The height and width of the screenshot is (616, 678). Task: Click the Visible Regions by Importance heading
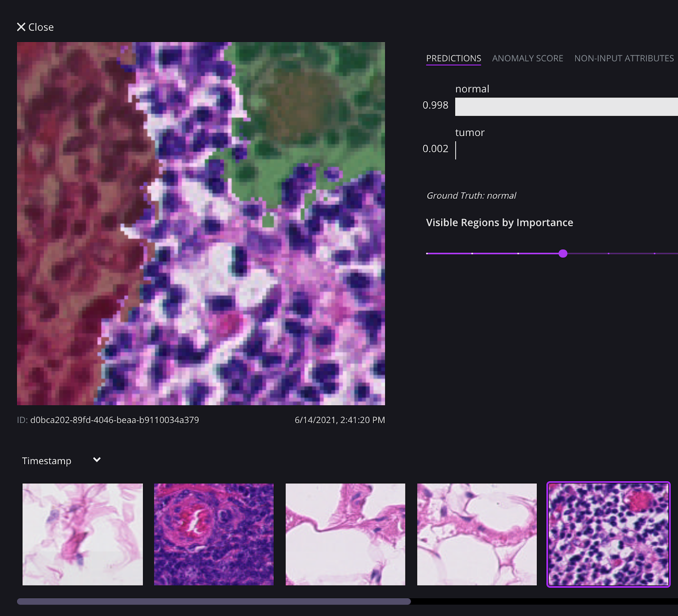500,223
